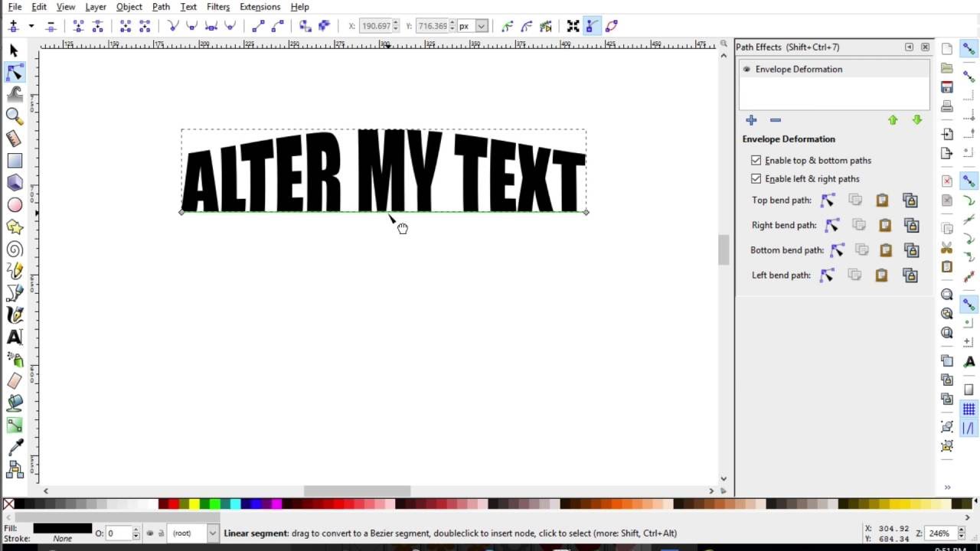The image size is (980, 551).
Task: Select the Rectangle tool
Action: pos(14,161)
